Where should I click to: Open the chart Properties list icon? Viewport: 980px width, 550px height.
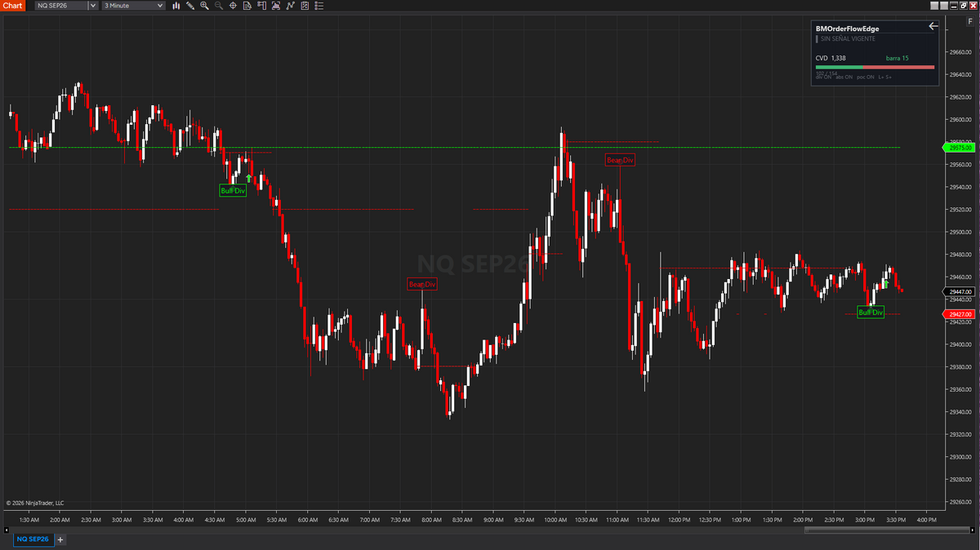pyautogui.click(x=318, y=6)
